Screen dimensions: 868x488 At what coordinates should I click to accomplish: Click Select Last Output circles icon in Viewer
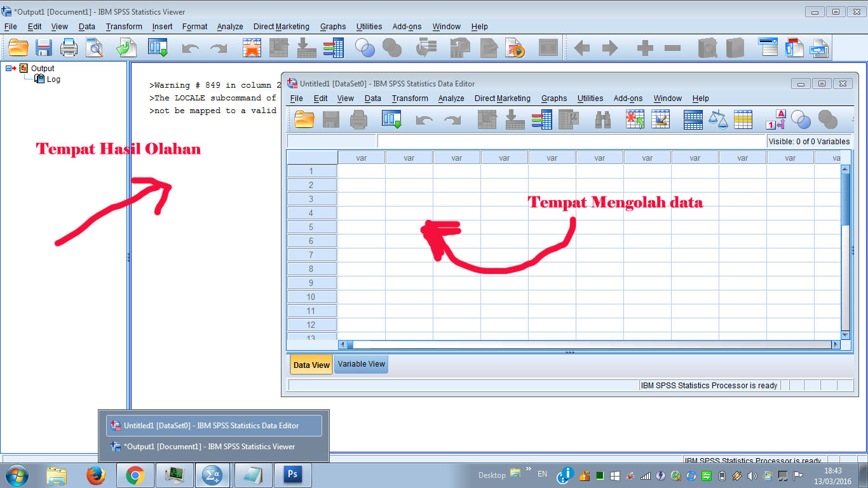(365, 48)
